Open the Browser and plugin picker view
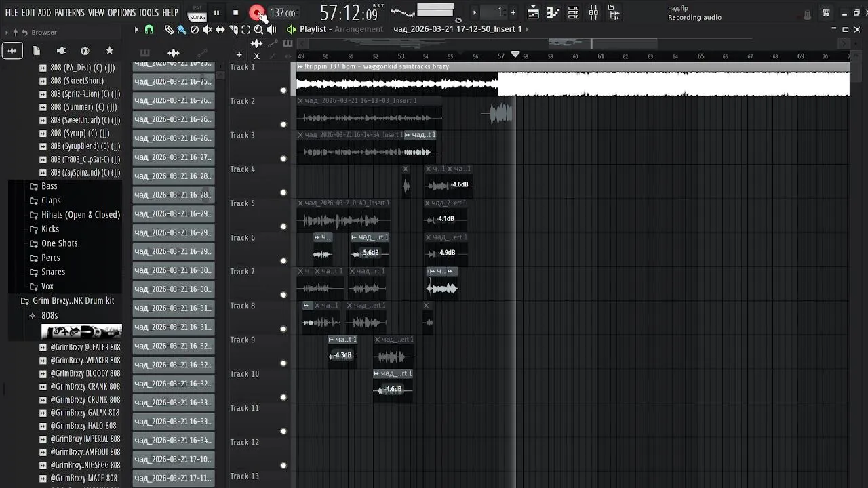868x488 pixels. [614, 12]
